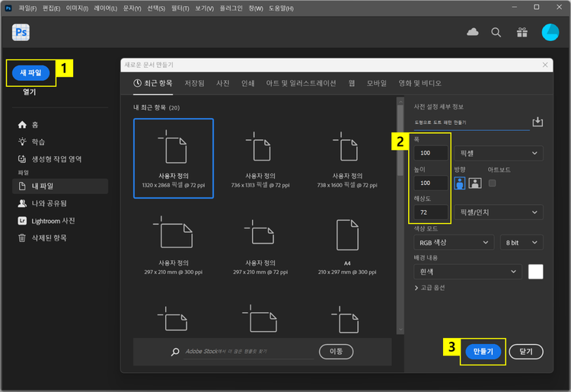This screenshot has height=392, width=571.
Task: Open the 8 bit depth dropdown
Action: [x=522, y=242]
